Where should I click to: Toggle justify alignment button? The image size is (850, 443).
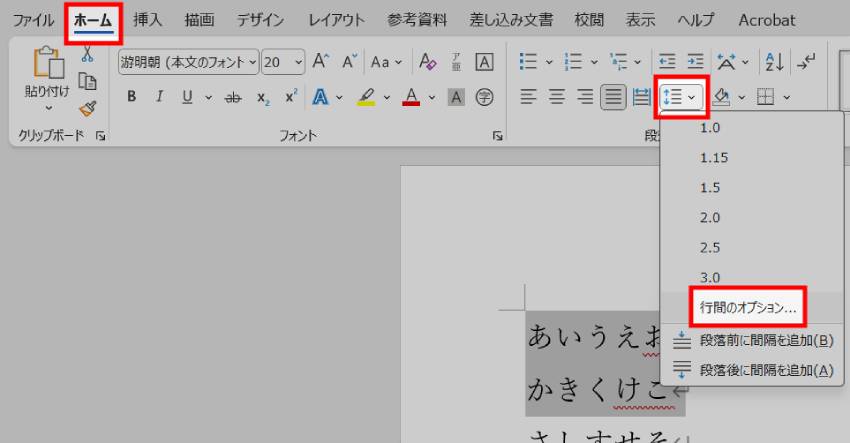coord(613,97)
